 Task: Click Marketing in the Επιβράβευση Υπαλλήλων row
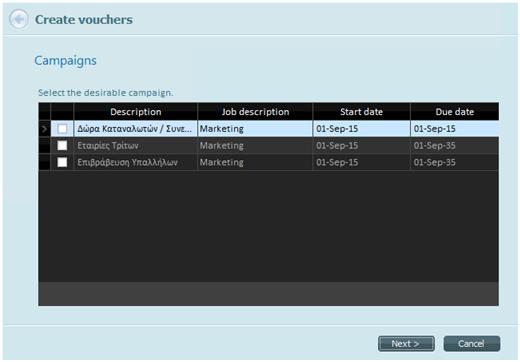click(x=255, y=162)
